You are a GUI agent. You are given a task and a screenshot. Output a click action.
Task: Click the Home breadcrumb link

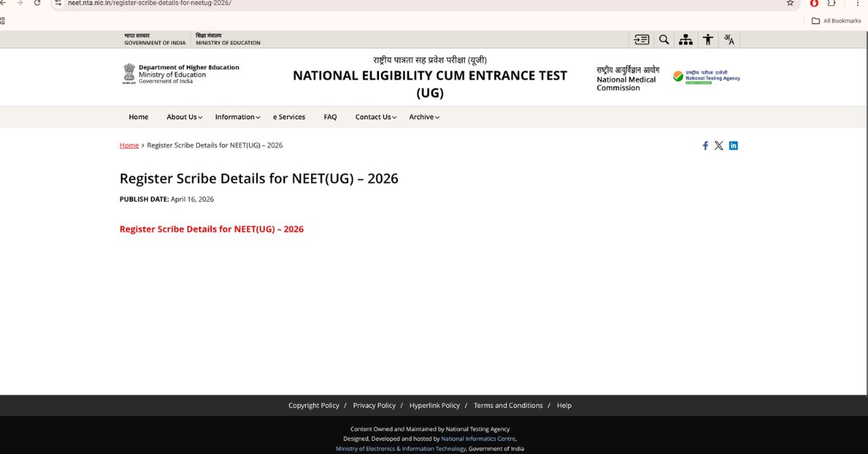coord(129,145)
